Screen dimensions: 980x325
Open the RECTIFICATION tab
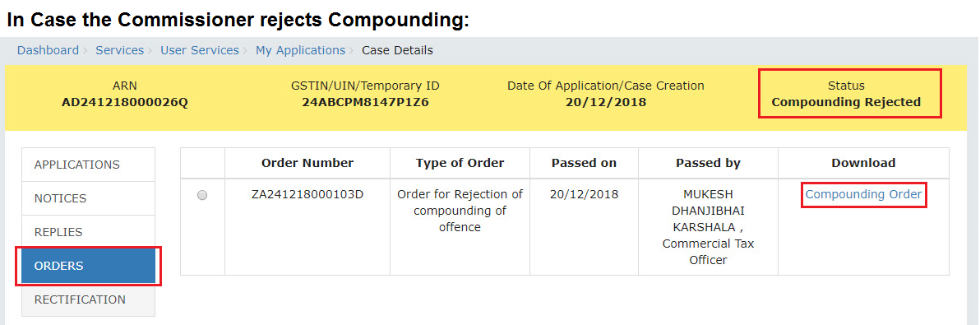[88, 300]
